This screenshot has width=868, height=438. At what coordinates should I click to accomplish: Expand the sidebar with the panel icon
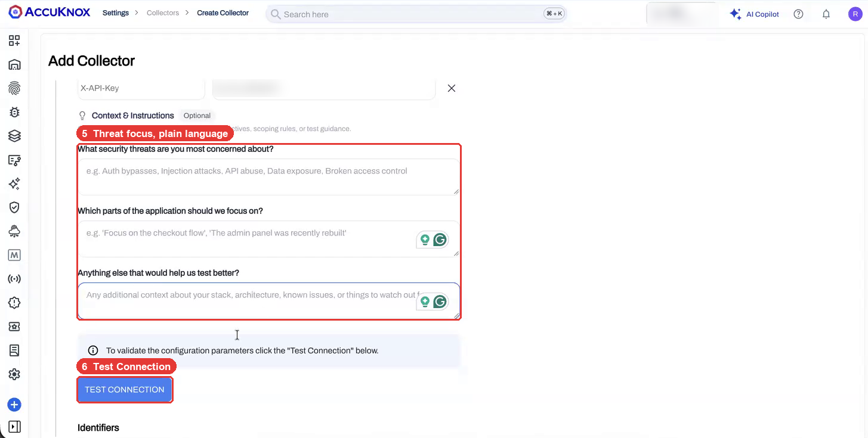[x=14, y=427]
